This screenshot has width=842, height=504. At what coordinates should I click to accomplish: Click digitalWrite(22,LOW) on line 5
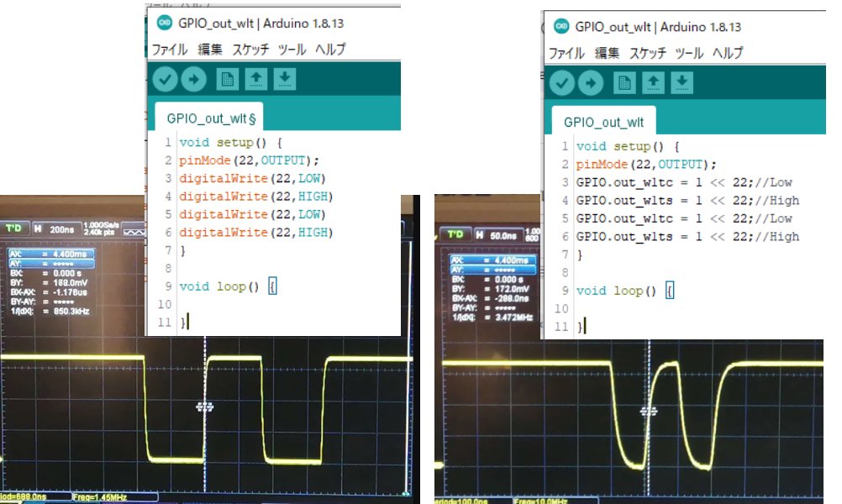tap(252, 214)
